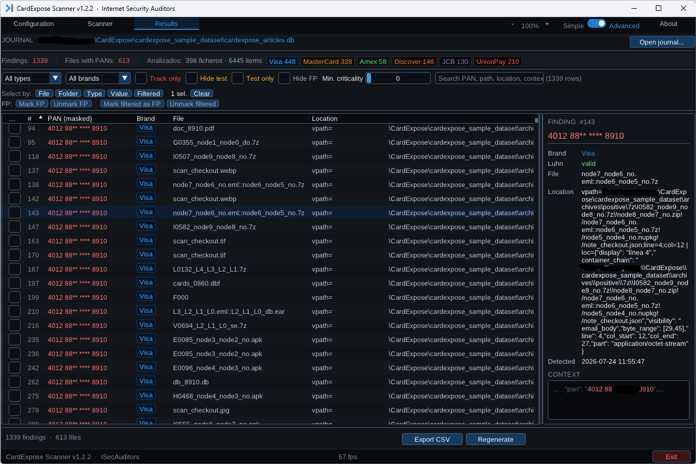Screen dimensions: 696x464
Task: Filter by the MasterCard 328 badge
Action: tap(327, 62)
